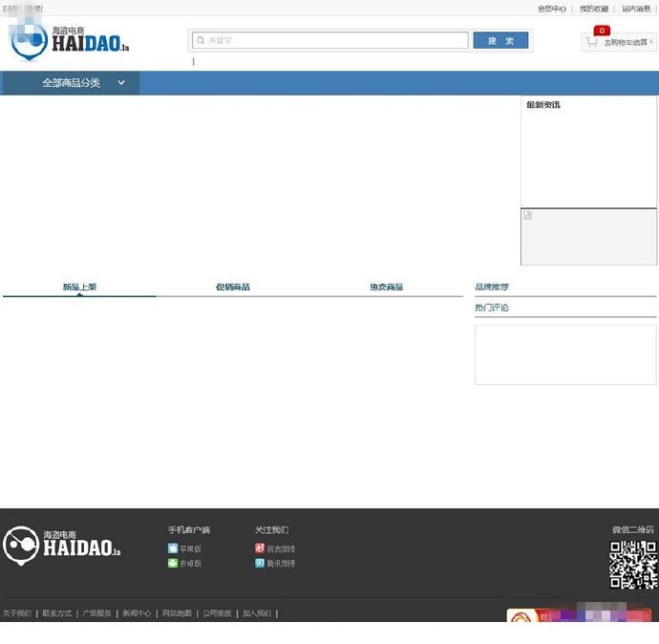The image size is (659, 644).
Task: Open 网站地图 footer link
Action: click(x=177, y=613)
